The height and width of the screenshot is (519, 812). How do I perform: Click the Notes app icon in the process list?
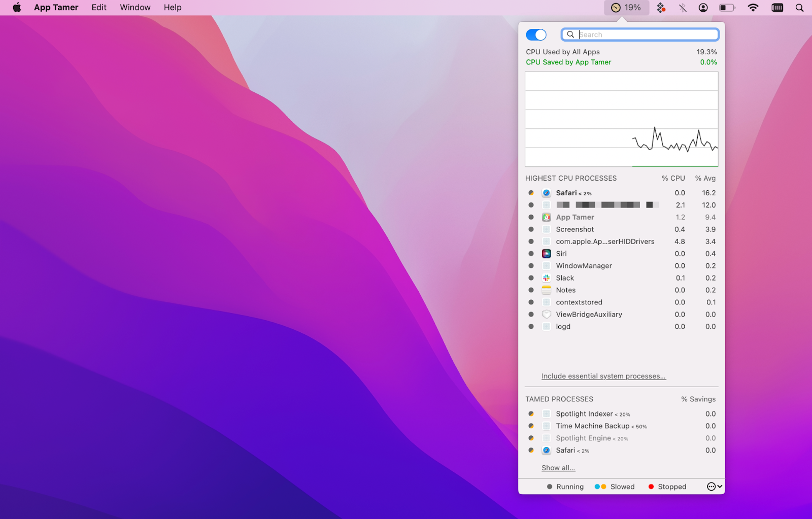[546, 290]
